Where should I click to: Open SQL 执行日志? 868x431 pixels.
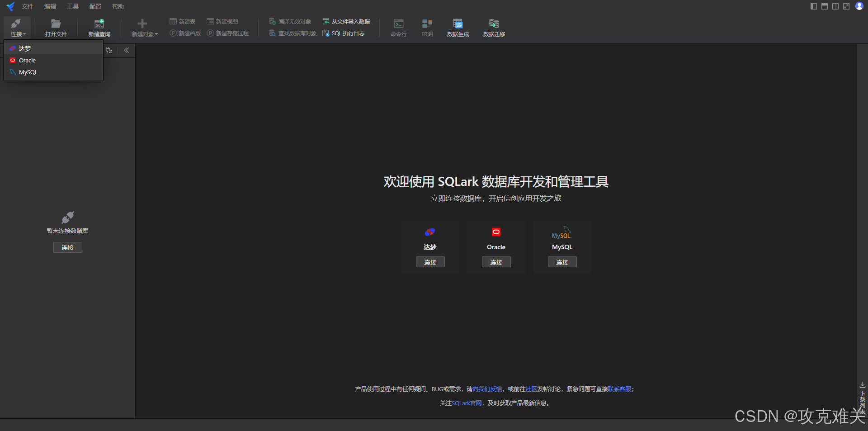[x=344, y=33]
